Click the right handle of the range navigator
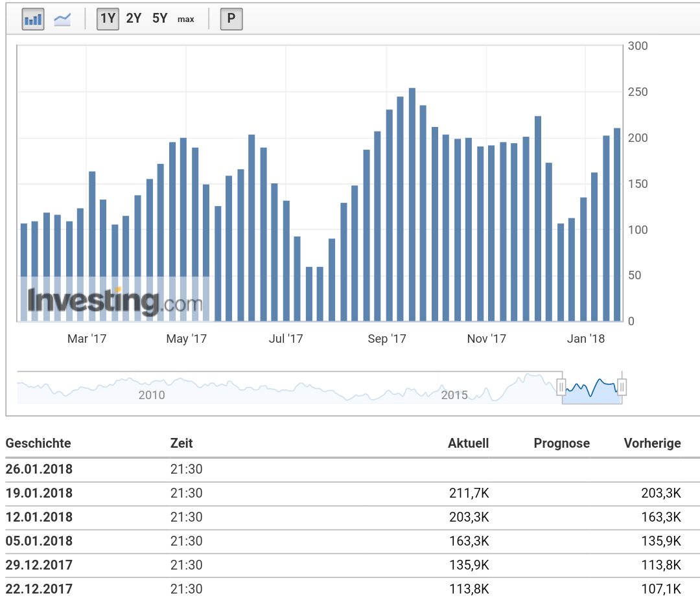Image resolution: width=700 pixels, height=611 pixels. pyautogui.click(x=622, y=387)
